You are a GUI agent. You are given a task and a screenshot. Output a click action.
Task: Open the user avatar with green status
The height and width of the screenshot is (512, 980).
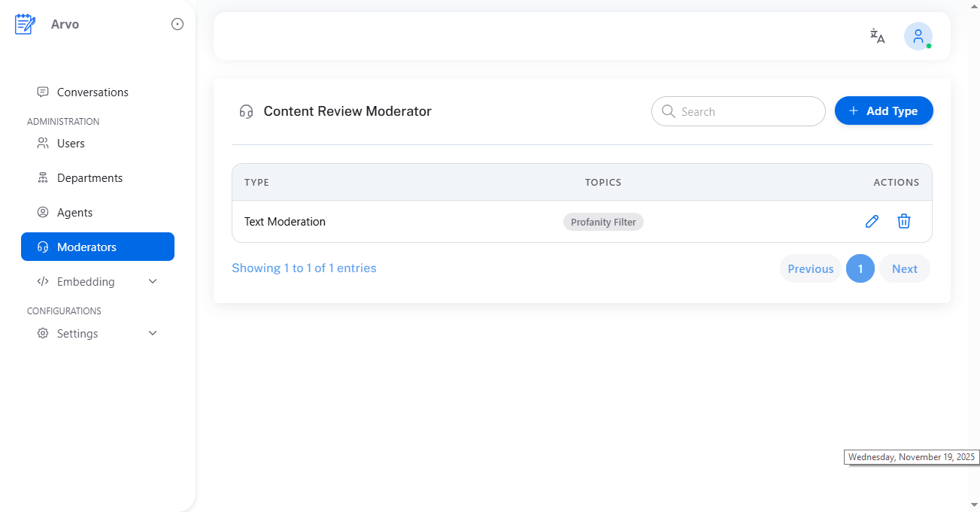(x=918, y=35)
